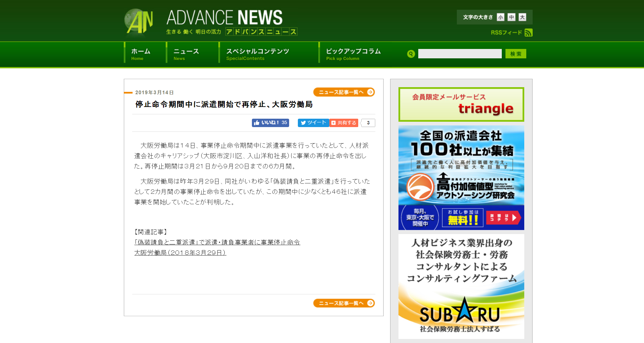The height and width of the screenshot is (343, 644).
Task: Click the Advance News AN logo
Action: [x=139, y=21]
